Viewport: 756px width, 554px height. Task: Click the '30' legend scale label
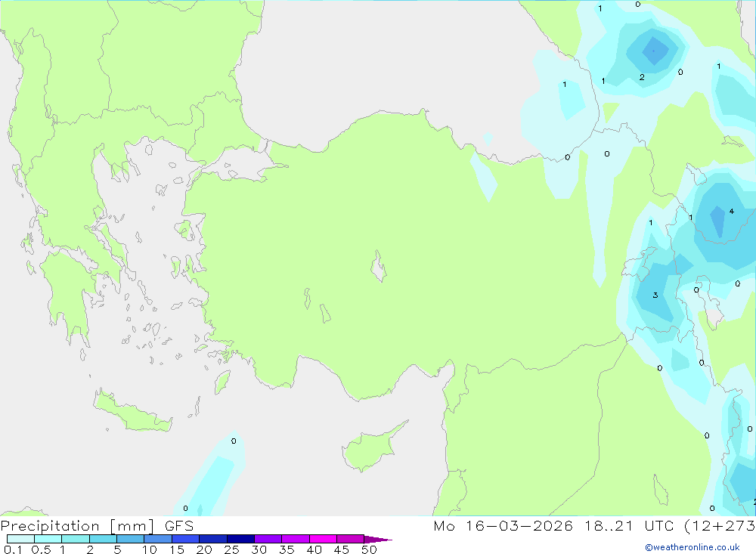pyautogui.click(x=259, y=549)
